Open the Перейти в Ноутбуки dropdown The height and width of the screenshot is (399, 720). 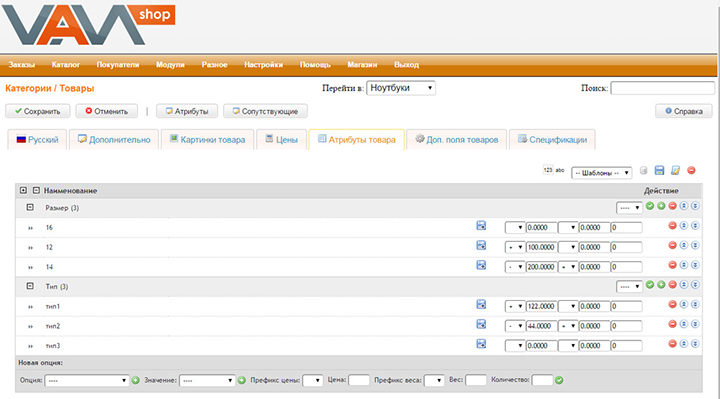[401, 88]
